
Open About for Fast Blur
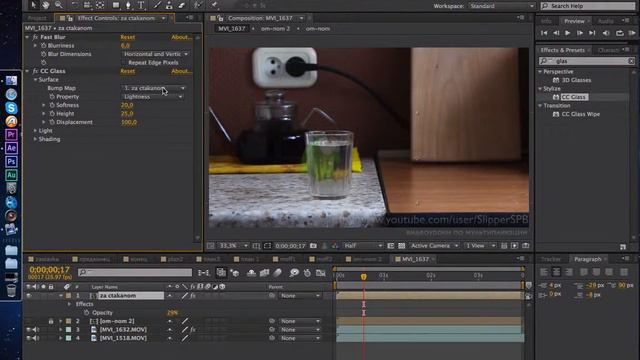pyautogui.click(x=181, y=37)
